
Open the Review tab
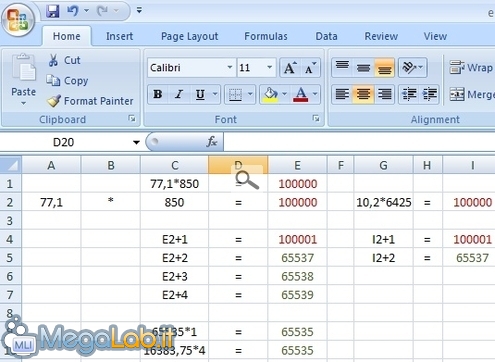coord(381,36)
